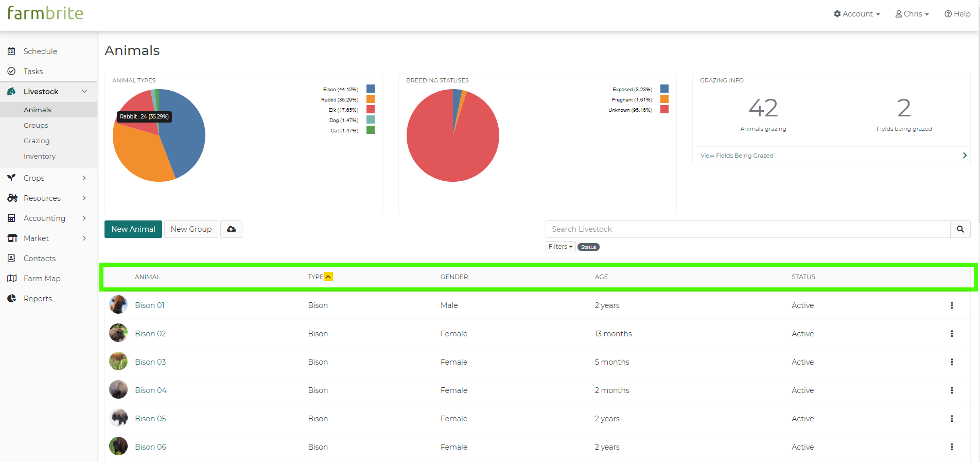Open the Reports page

click(x=38, y=298)
